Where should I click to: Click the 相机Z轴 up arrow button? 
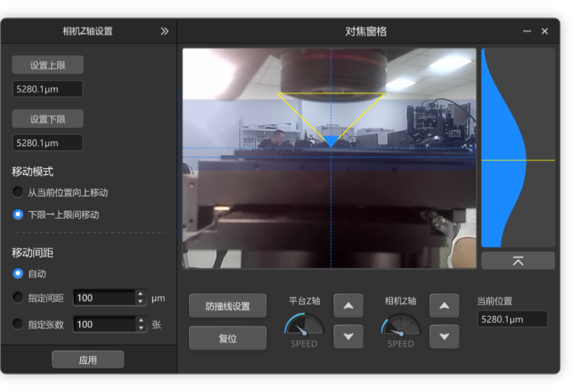tap(444, 306)
